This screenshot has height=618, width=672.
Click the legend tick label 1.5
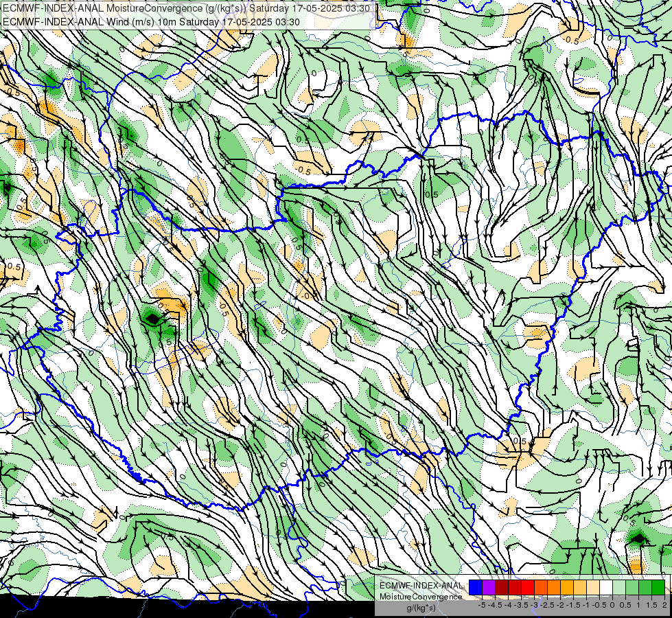click(651, 605)
